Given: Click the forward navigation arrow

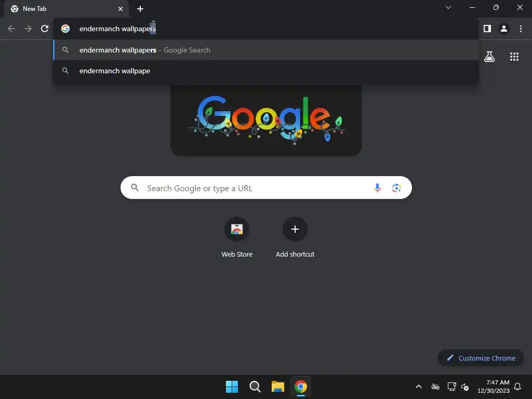Looking at the screenshot, I should [x=28, y=29].
